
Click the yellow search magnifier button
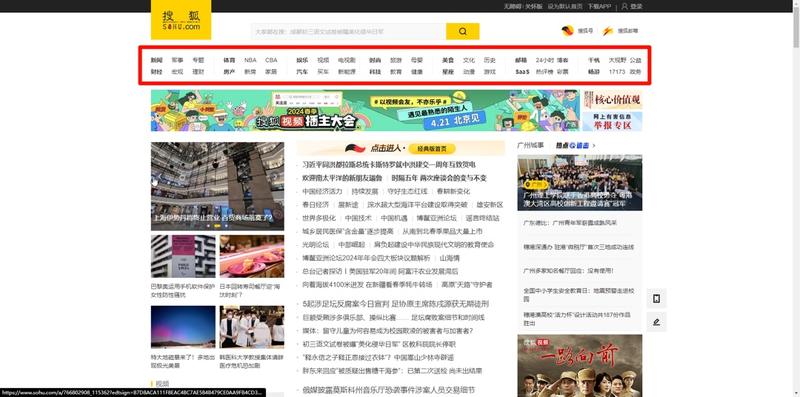coord(462,31)
